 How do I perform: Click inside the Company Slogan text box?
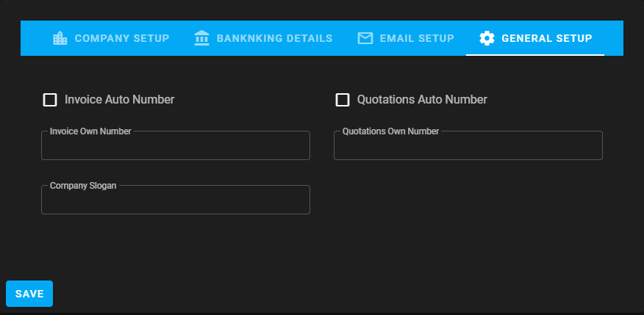pyautogui.click(x=175, y=201)
